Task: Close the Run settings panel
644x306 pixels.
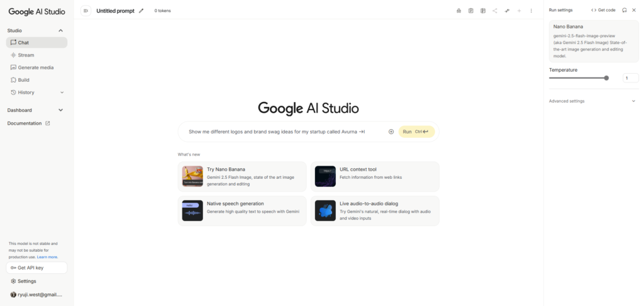Action: [x=634, y=10]
